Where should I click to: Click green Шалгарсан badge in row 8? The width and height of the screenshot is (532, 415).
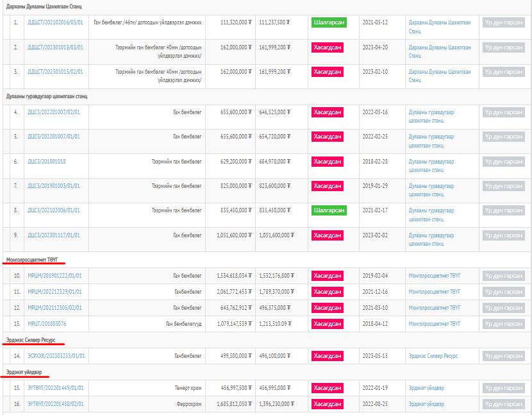(x=329, y=210)
